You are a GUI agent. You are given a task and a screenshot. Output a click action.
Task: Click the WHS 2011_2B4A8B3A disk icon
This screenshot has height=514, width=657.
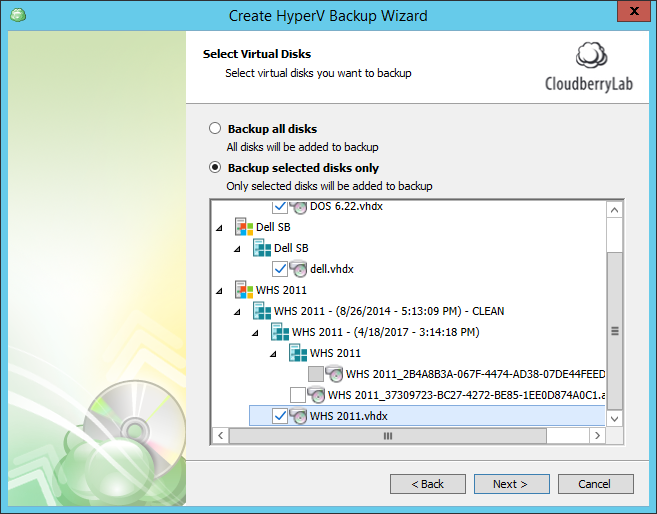point(334,374)
